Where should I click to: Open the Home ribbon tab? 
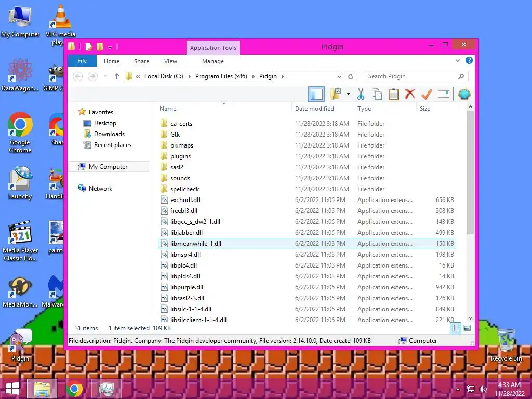[x=112, y=61]
